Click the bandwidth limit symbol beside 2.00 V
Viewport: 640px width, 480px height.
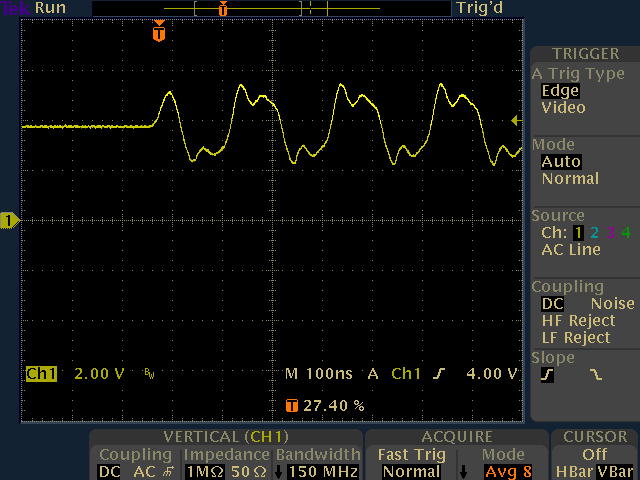(x=150, y=374)
